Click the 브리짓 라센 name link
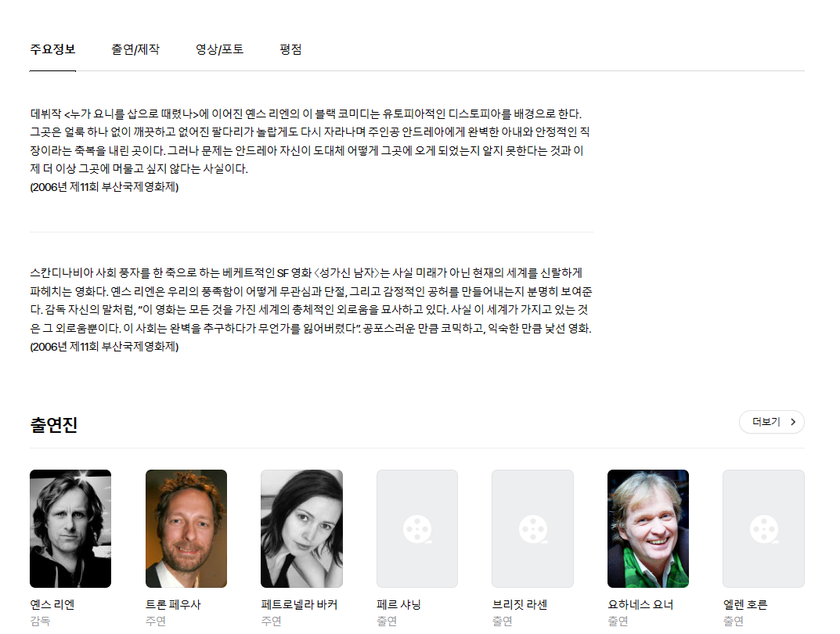Screen dimensions: 840x634 tap(520, 604)
